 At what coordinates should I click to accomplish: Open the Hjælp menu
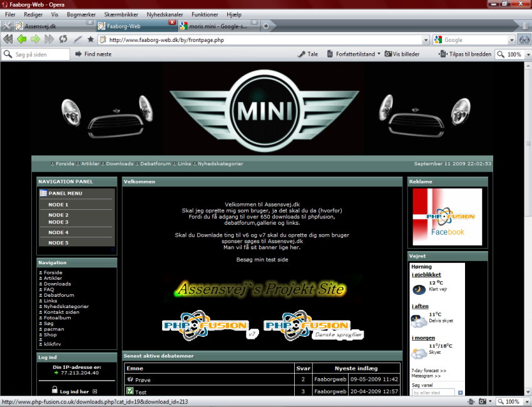(234, 14)
